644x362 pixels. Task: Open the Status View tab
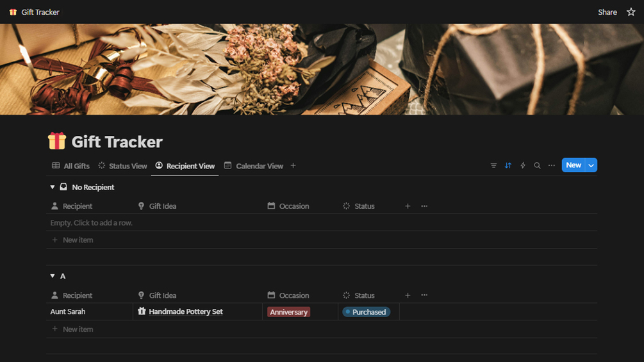[122, 166]
